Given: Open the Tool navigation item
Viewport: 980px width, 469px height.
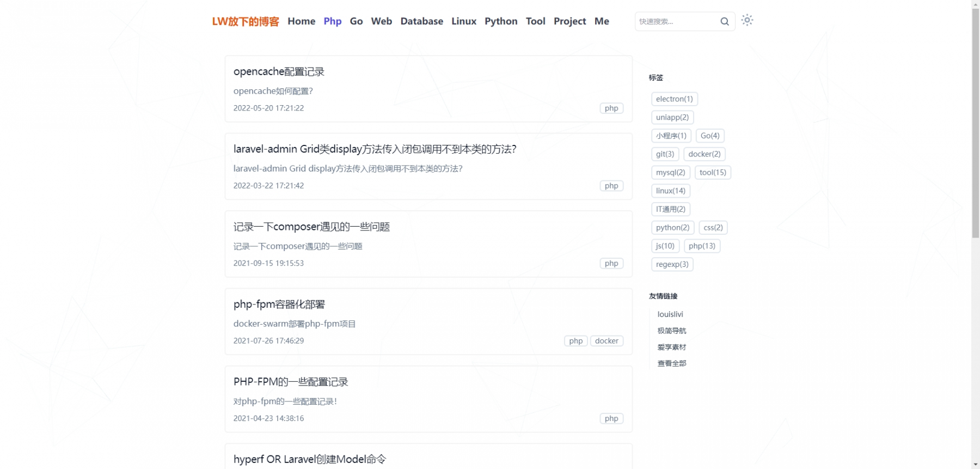Looking at the screenshot, I should 536,21.
